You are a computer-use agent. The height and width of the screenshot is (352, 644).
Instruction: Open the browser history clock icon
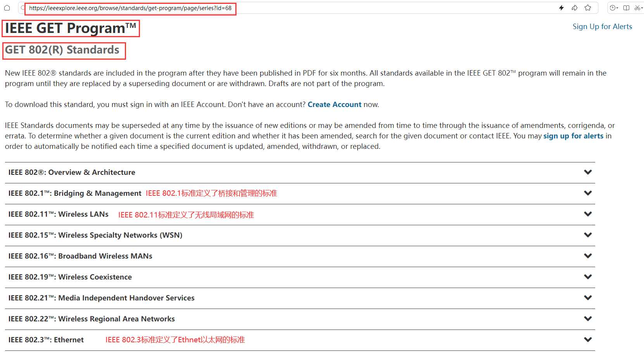(x=613, y=8)
